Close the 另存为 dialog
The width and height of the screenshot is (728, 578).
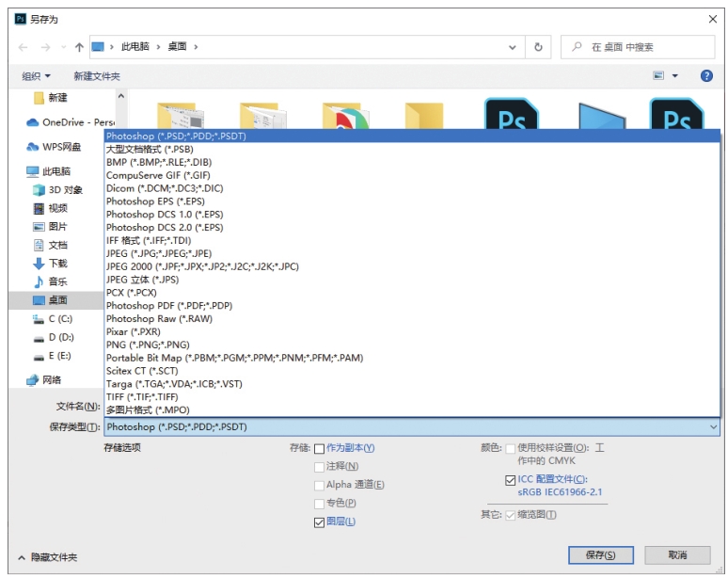tap(713, 19)
